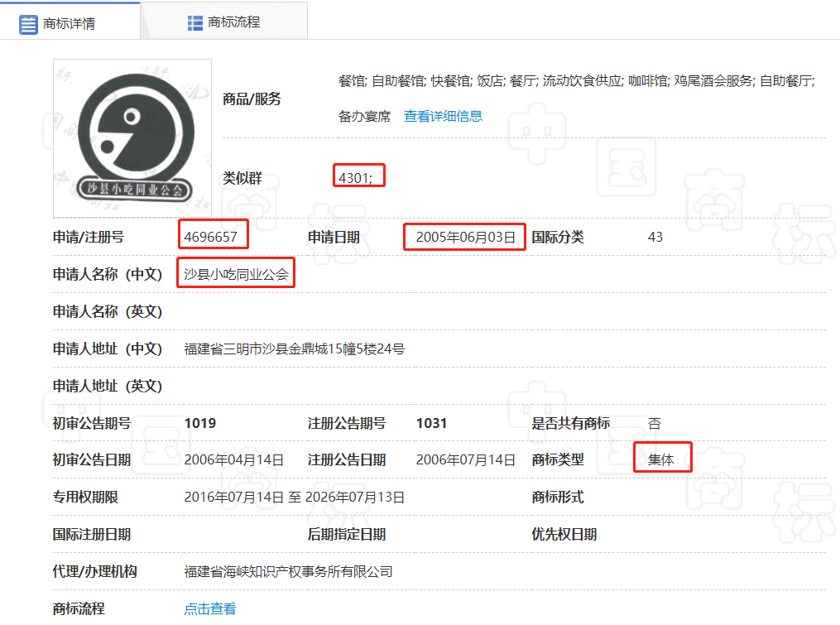840x625 pixels.
Task: Click the 申请人地址（英文） label
Action: [107, 386]
